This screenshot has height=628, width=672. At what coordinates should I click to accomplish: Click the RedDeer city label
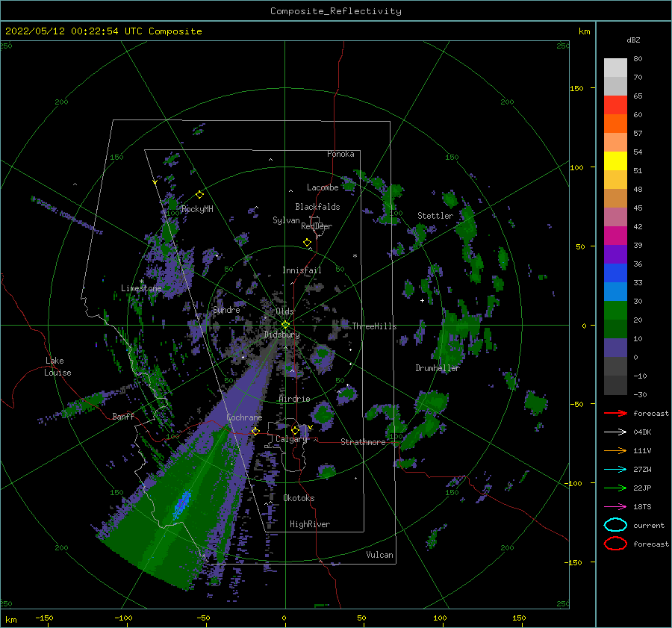click(317, 226)
